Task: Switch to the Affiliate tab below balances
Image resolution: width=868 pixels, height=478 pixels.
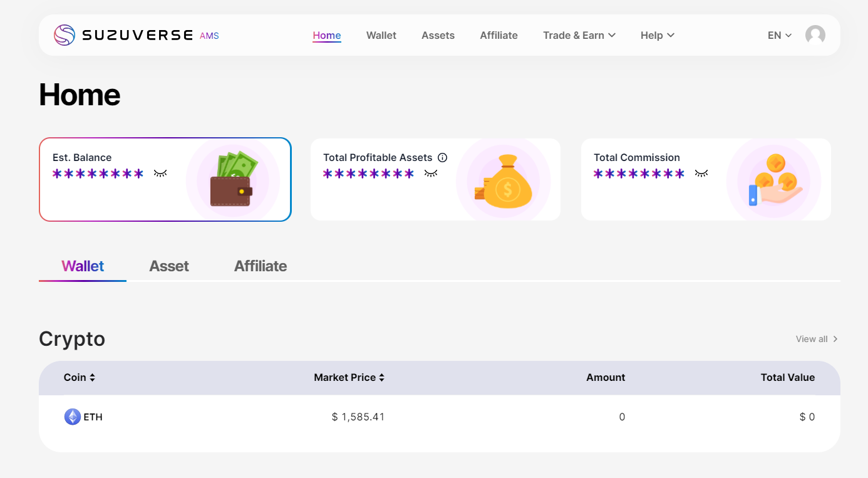Action: 261,266
